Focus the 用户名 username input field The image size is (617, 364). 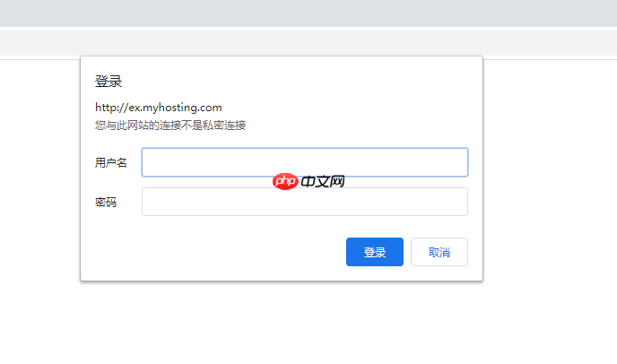tap(305, 162)
